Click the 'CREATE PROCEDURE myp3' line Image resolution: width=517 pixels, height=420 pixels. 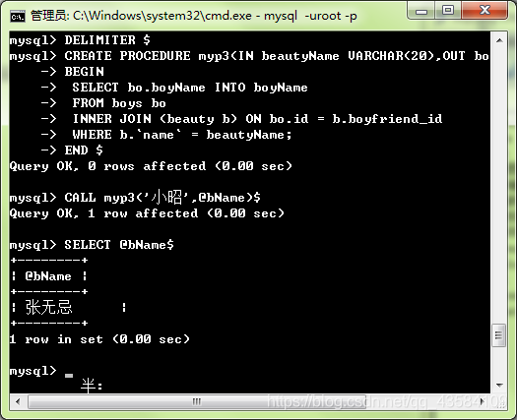249,56
